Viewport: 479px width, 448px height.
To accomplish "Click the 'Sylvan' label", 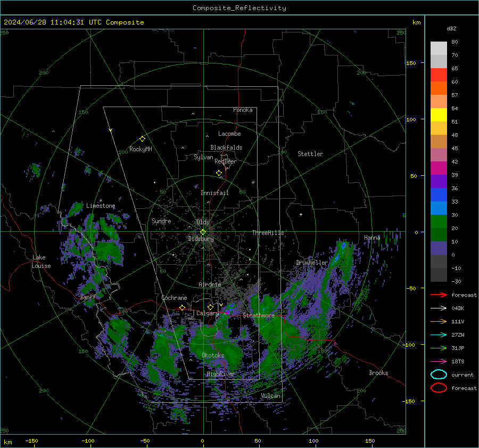I will tap(203, 157).
